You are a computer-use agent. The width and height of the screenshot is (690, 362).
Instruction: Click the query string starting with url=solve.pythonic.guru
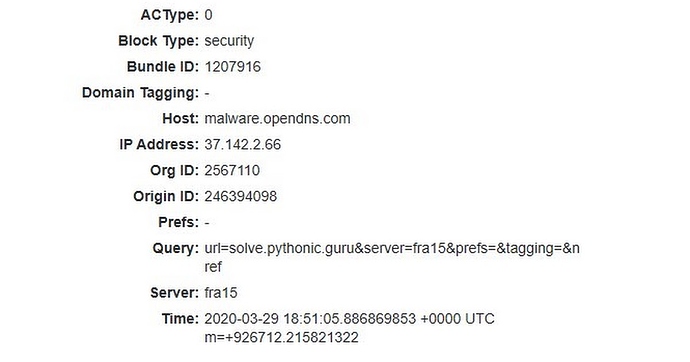click(392, 249)
